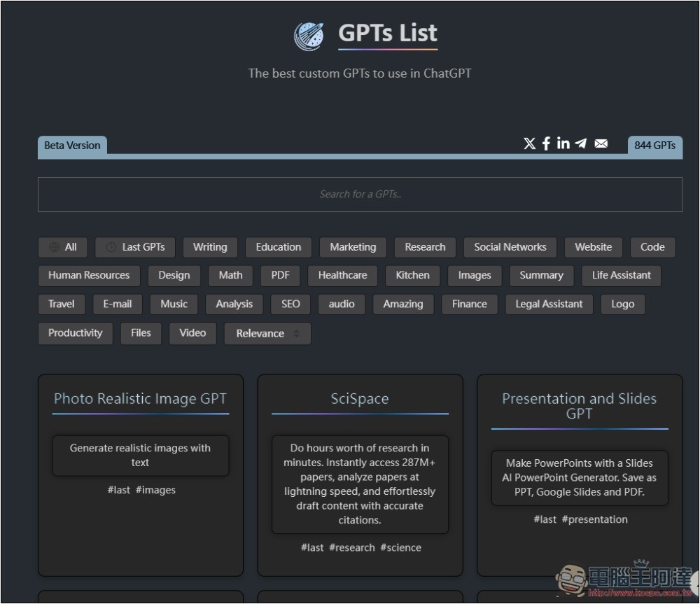Choose the Social Networks category tag
This screenshot has height=604, width=700.
pyautogui.click(x=510, y=247)
